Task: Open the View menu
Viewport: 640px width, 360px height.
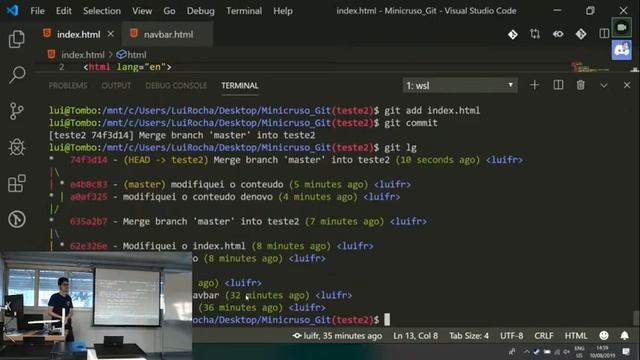Action: [x=142, y=11]
